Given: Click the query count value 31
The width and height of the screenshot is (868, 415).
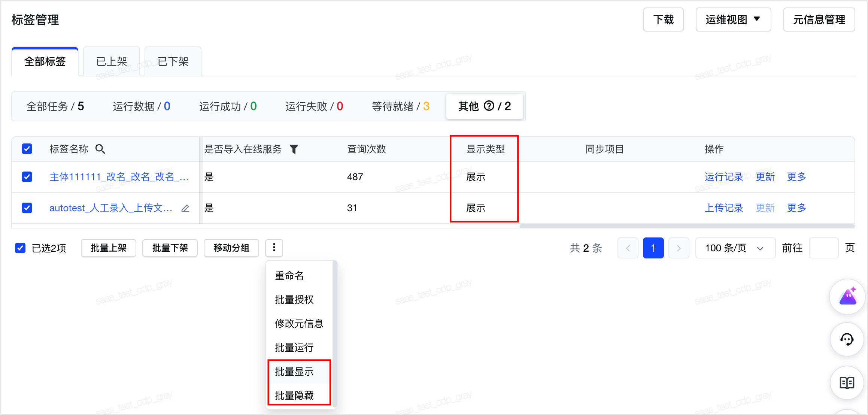Looking at the screenshot, I should tap(352, 208).
